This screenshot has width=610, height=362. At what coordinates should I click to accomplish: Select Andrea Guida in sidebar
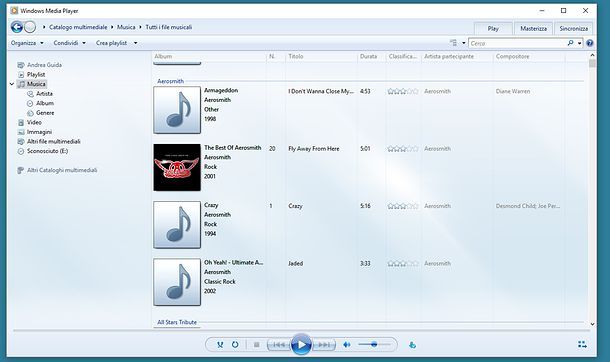pyautogui.click(x=39, y=65)
